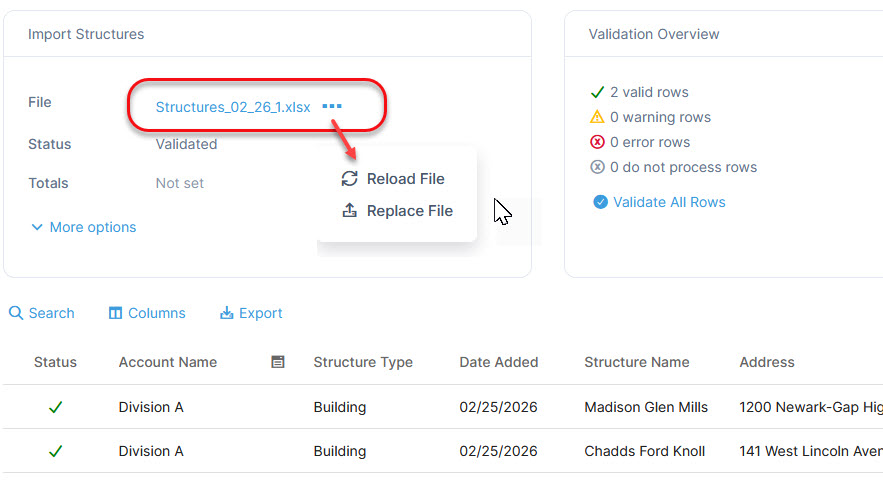Click the Status column header
The height and width of the screenshot is (497, 883).
point(55,362)
